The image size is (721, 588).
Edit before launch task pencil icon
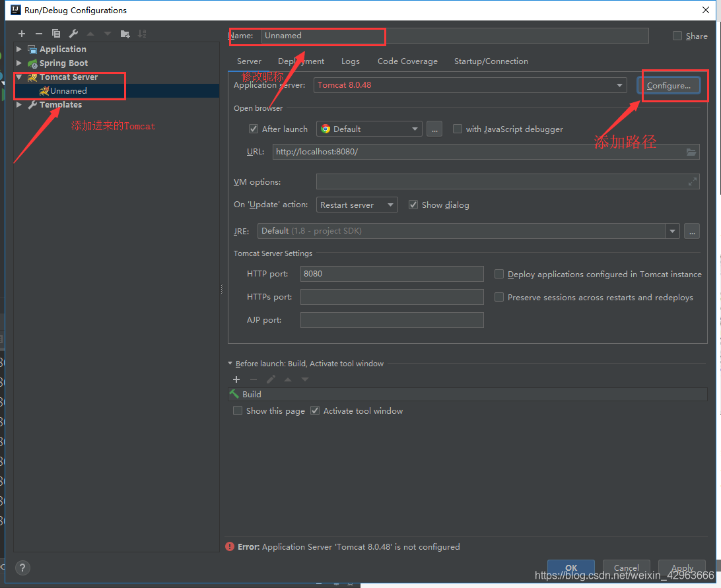[x=271, y=379]
